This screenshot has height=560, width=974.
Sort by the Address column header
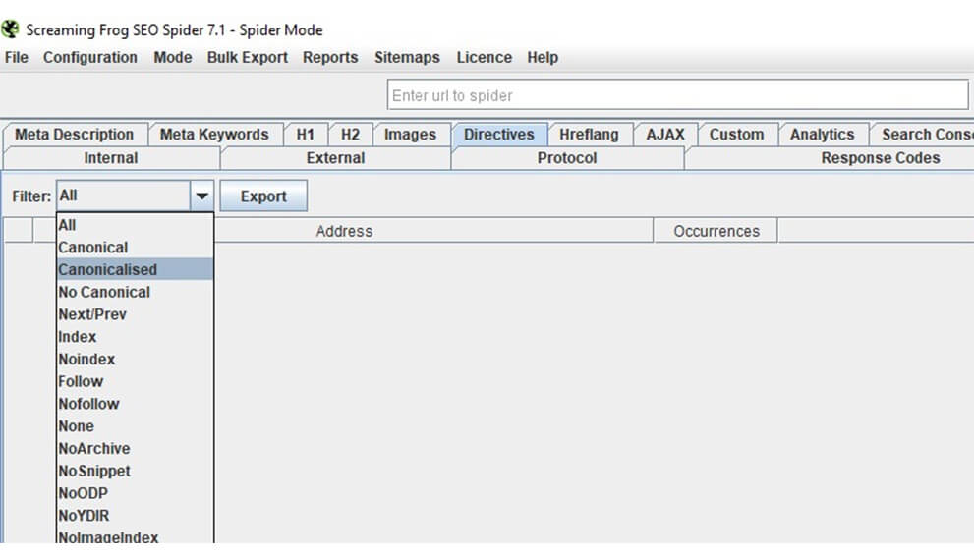[x=344, y=231]
